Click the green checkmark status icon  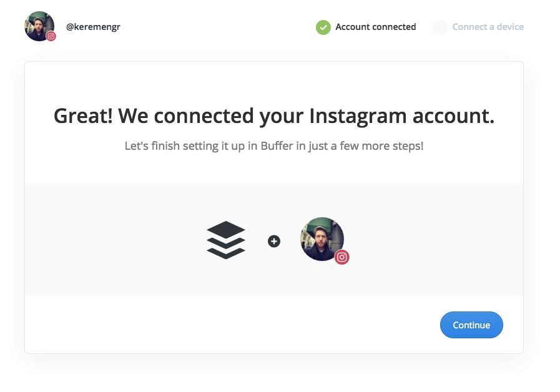[323, 27]
